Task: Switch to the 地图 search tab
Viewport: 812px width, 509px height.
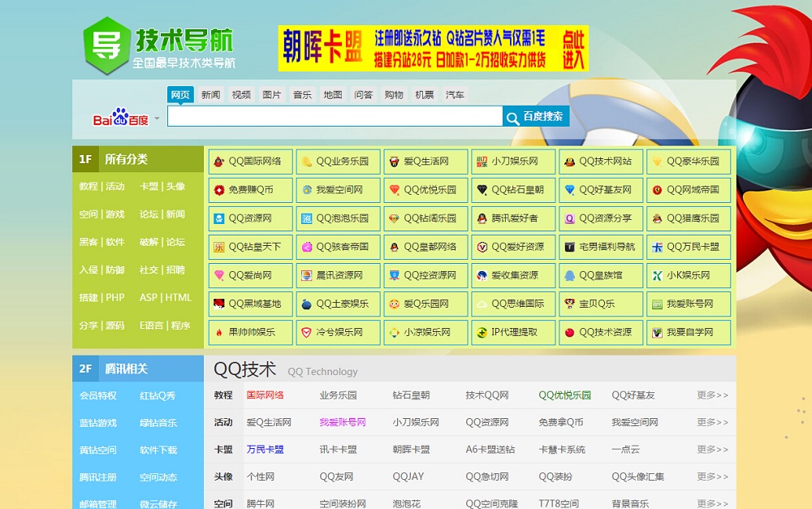Action: click(x=333, y=95)
